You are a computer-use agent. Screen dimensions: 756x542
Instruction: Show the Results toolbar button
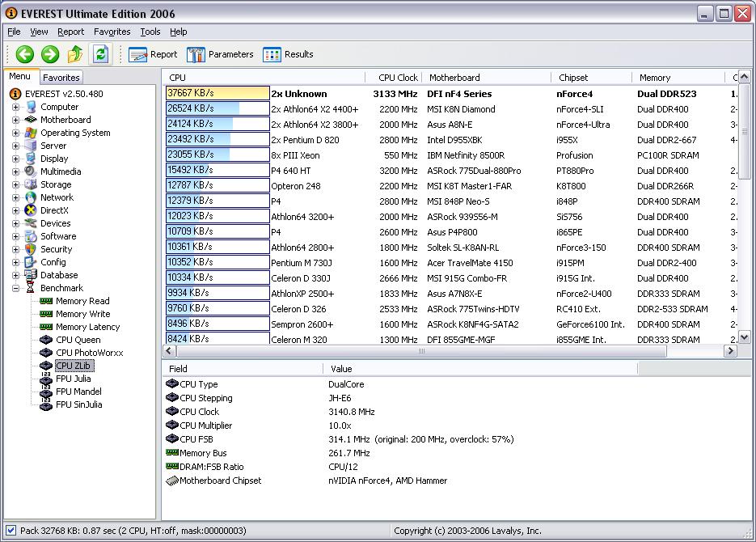click(x=288, y=54)
